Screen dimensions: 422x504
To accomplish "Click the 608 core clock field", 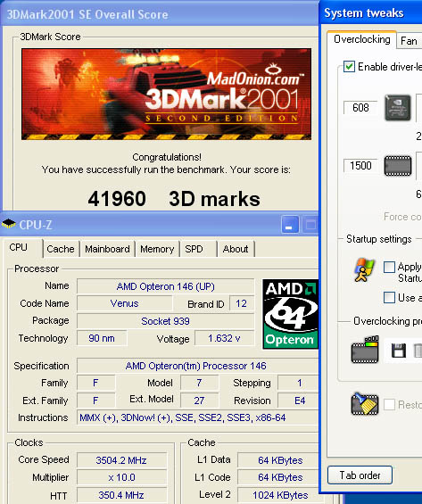I will tap(360, 108).
